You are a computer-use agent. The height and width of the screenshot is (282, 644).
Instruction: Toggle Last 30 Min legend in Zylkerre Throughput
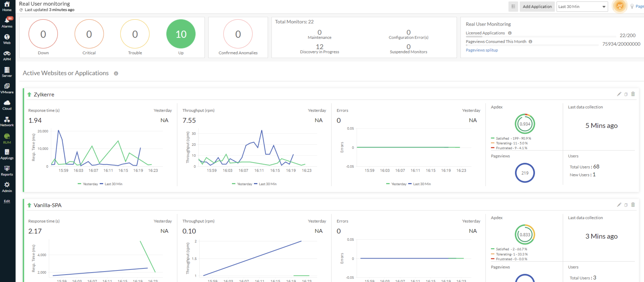(x=265, y=184)
